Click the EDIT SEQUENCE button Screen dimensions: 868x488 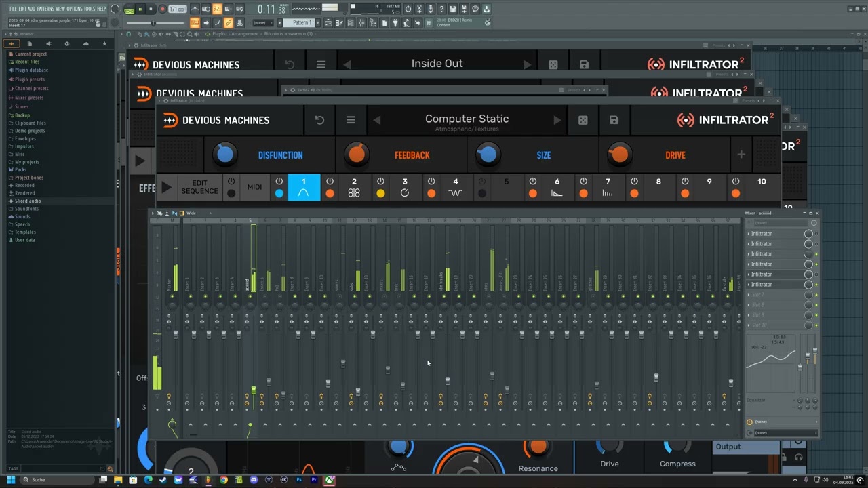click(199, 187)
